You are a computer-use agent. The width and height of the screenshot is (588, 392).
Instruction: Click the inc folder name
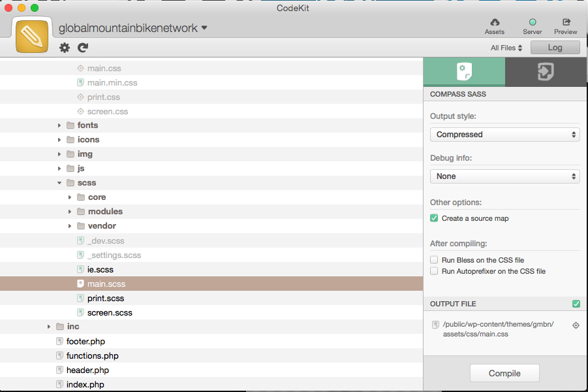pyautogui.click(x=73, y=327)
